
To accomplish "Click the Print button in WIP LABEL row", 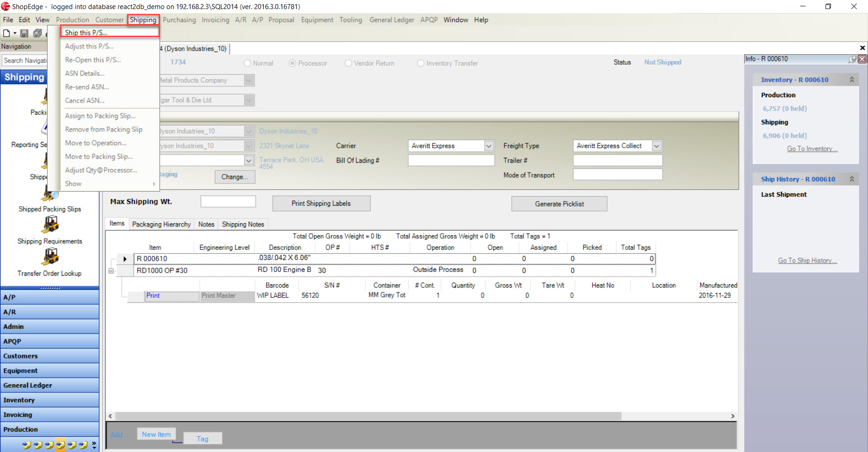I will point(172,296).
